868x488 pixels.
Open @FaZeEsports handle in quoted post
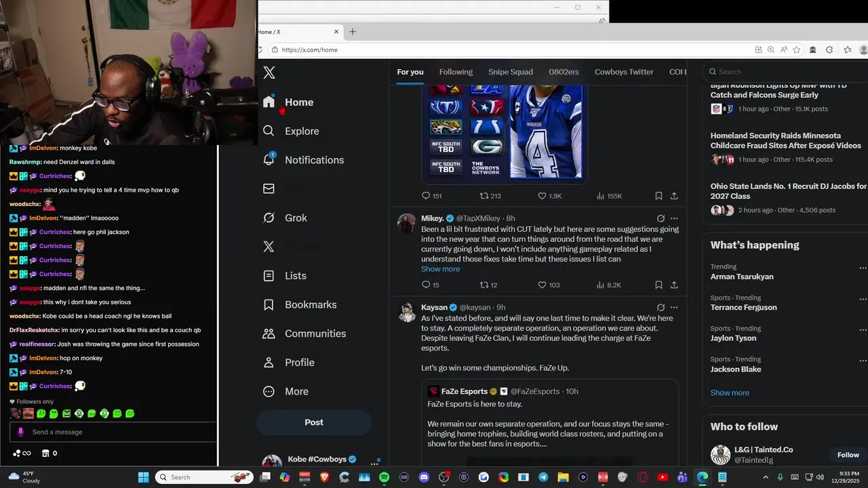coord(535,392)
